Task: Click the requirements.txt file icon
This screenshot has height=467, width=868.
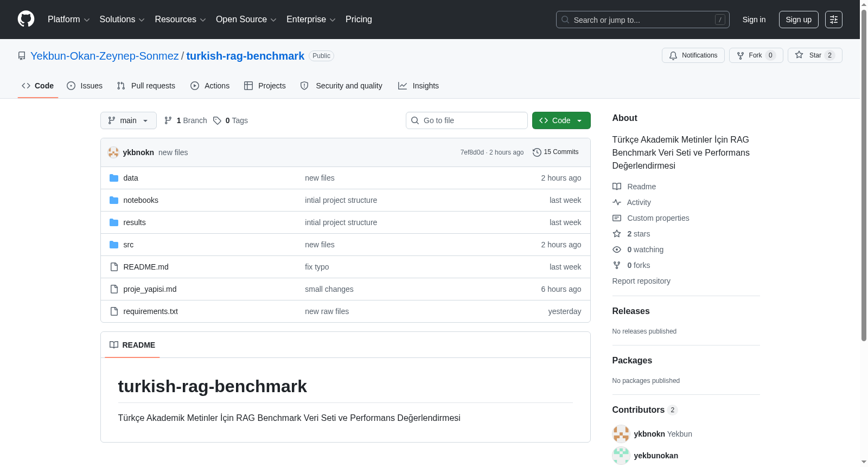Action: [114, 311]
